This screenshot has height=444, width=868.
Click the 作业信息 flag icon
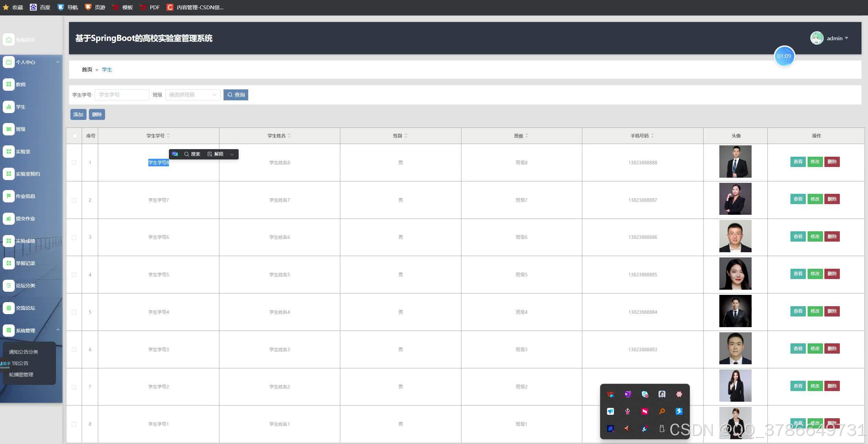9,196
